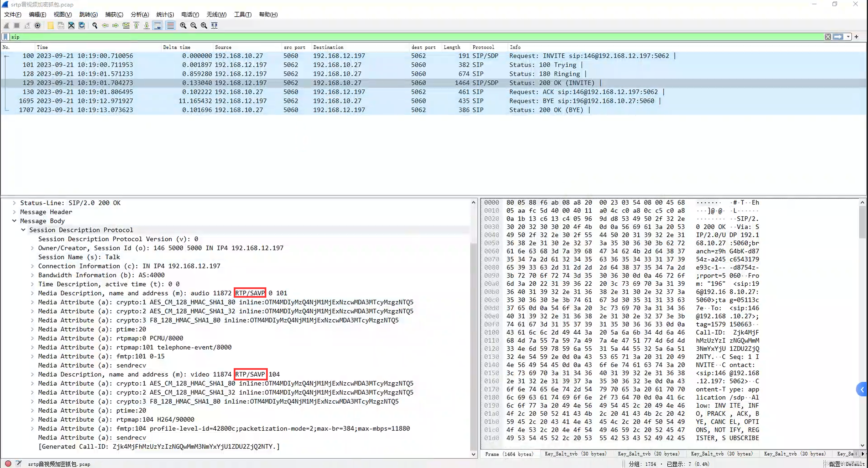Screen dimensions: 868x468
Task: Zoom out the packet text
Action: pyautogui.click(x=193, y=25)
